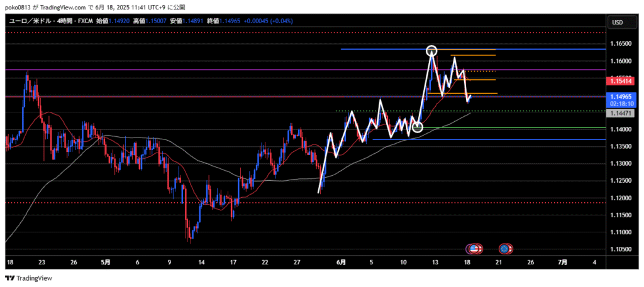Select the blue current price label 1.14965
Screen dimensions: 644x287
pos(621,97)
